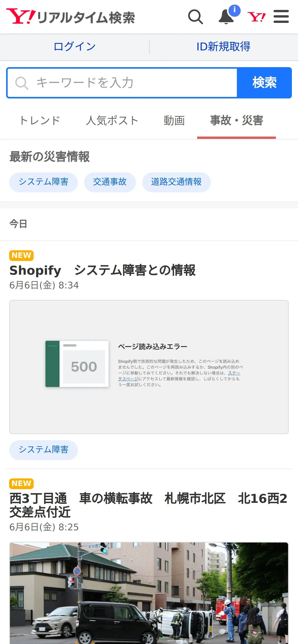Click the ログイン link
The image size is (298, 644).
[x=74, y=47]
